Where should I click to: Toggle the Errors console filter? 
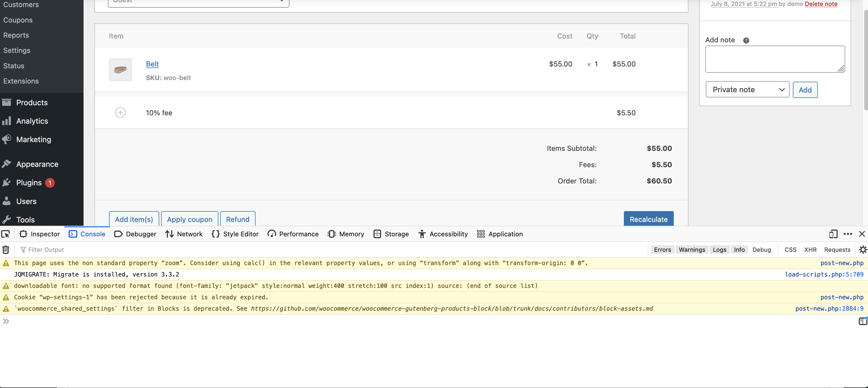[x=662, y=249]
